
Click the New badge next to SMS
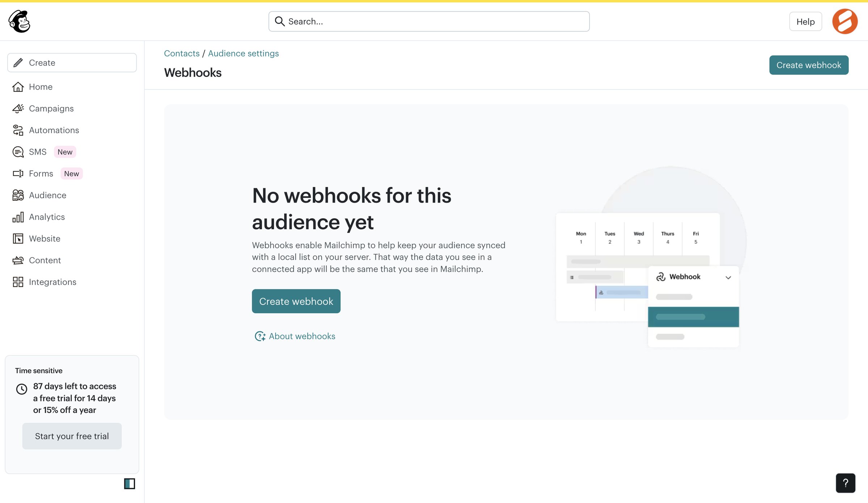65,152
